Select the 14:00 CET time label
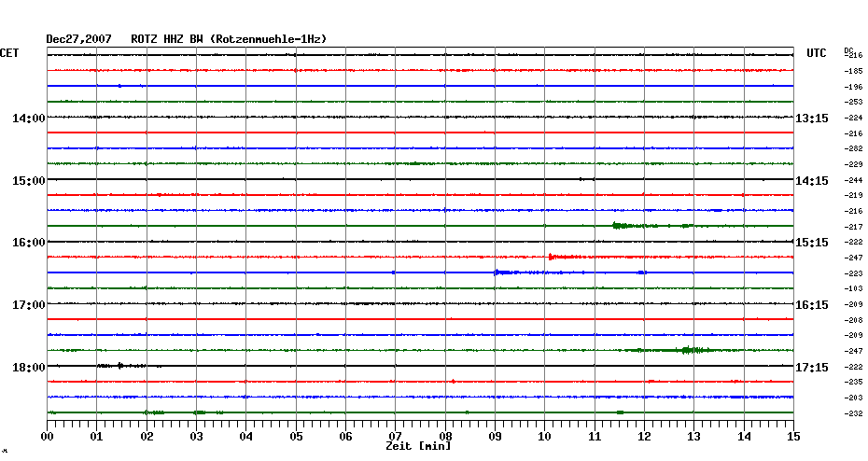Image resolution: width=868 pixels, height=461 pixels. coord(29,118)
